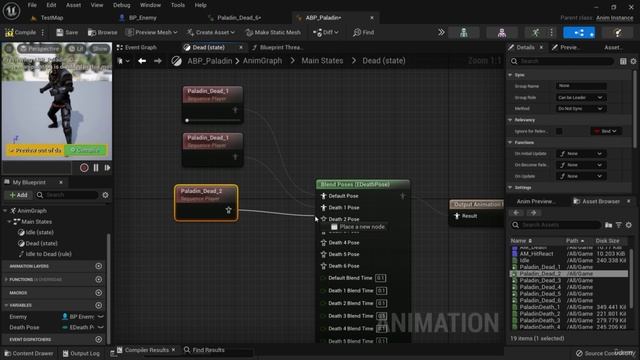Select Paladin_Dead_3 in Asset Browser

click(x=540, y=280)
